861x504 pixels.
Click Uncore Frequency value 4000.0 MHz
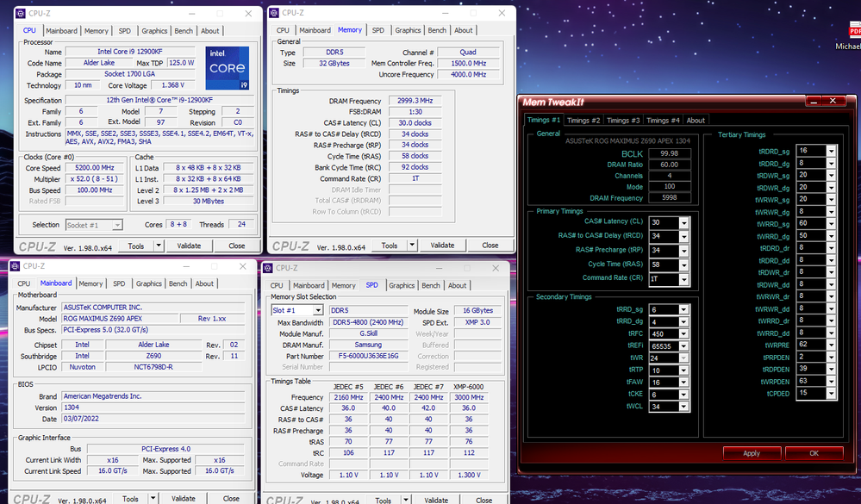click(x=468, y=74)
